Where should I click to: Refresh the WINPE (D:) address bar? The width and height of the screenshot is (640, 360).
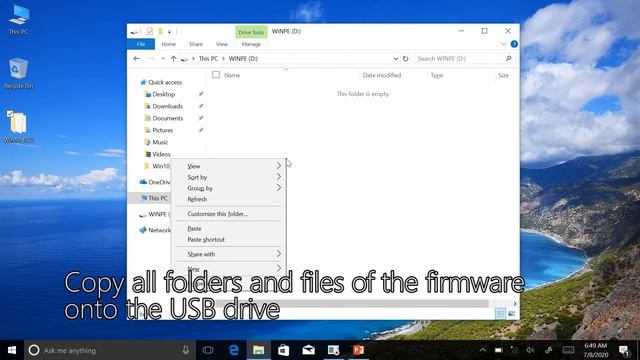coord(405,59)
